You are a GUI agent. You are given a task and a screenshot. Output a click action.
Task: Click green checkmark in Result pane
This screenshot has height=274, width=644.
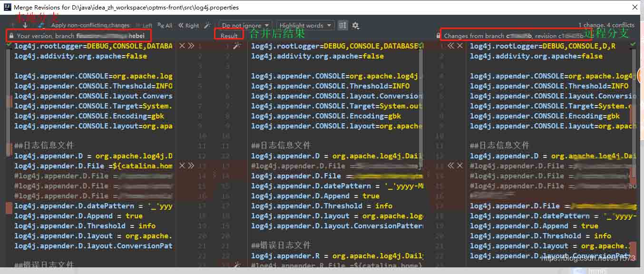click(420, 46)
